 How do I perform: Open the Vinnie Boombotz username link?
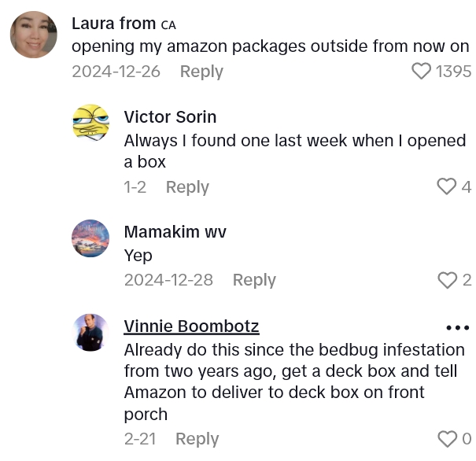point(191,326)
